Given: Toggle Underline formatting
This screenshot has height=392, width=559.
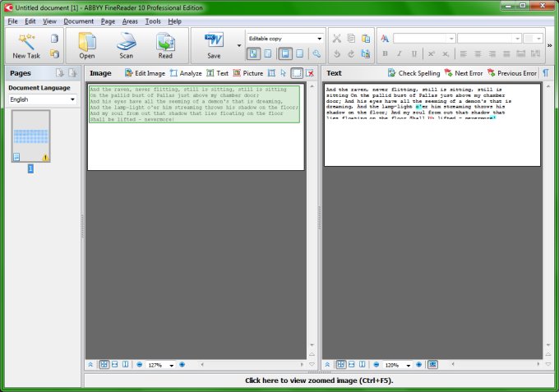Looking at the screenshot, I should coord(413,53).
